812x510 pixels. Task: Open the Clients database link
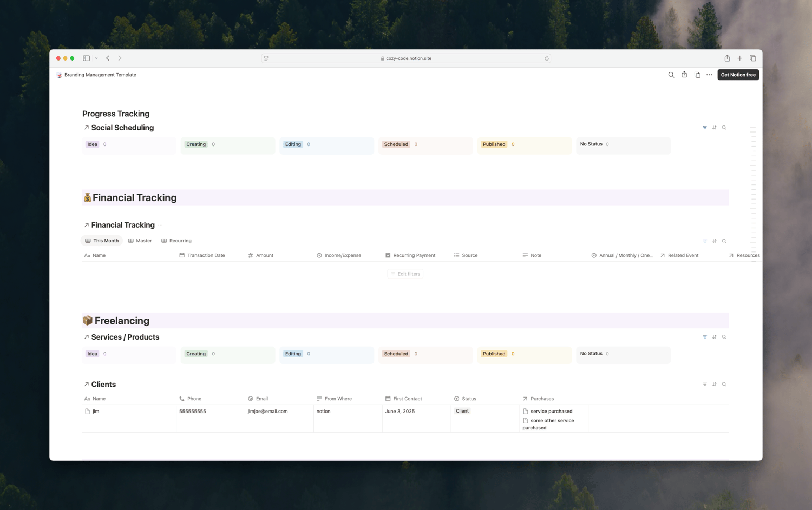click(x=100, y=385)
